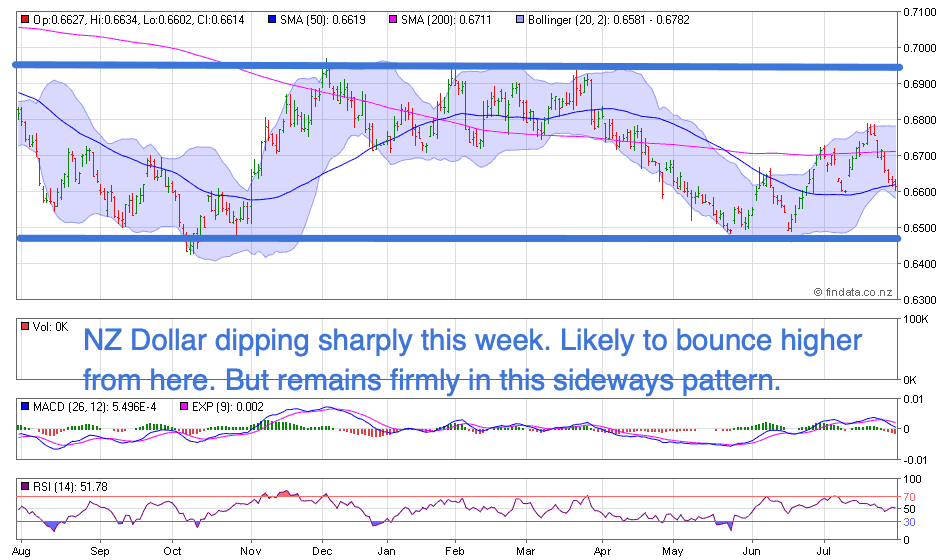Click the 'Jun' month label on the time axis
940x560 pixels.
tap(751, 551)
